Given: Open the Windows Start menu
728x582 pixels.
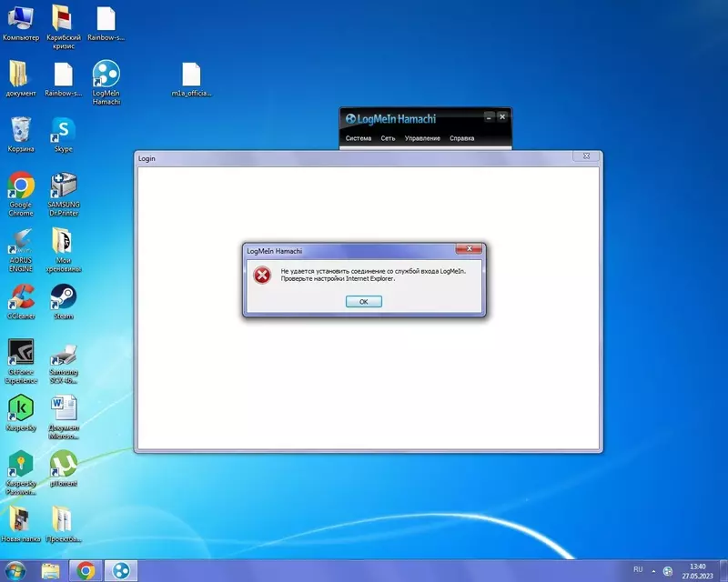Looking at the screenshot, I should 15,571.
